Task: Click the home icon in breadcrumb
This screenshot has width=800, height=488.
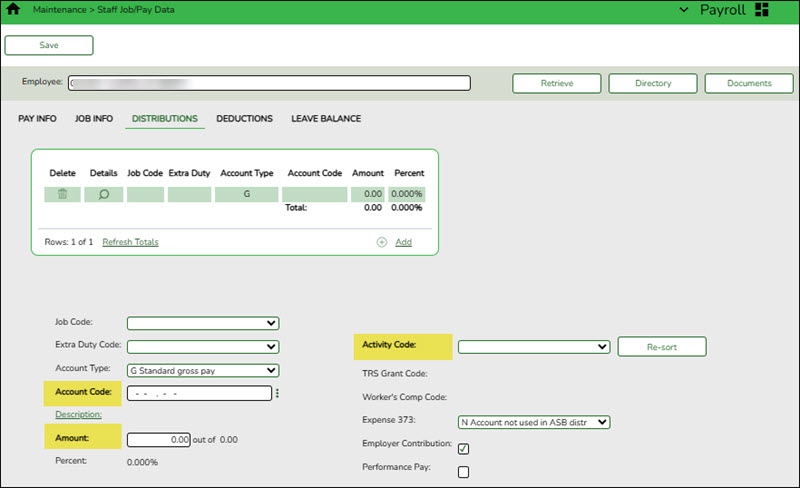Action: (14, 9)
